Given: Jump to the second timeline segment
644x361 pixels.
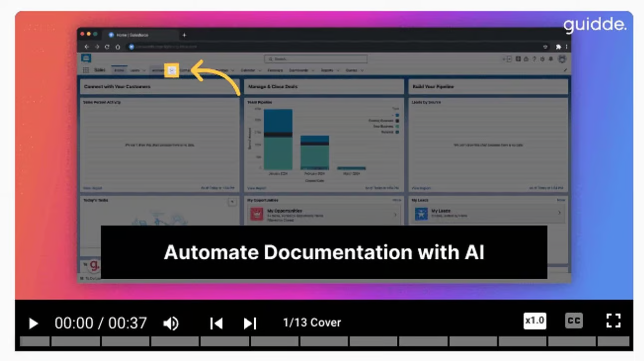Looking at the screenshot, I should [76, 342].
